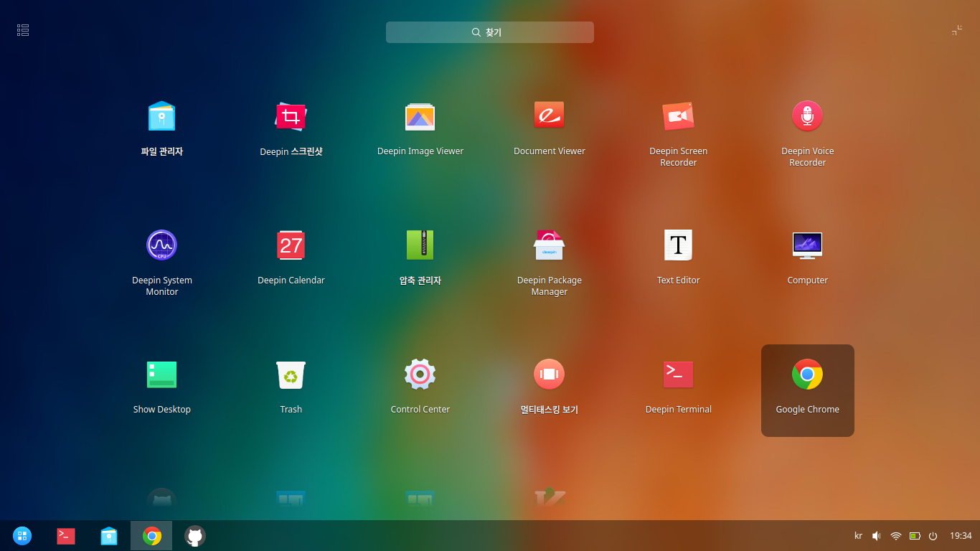980x551 pixels.
Task: Launch Deepin Package Manager
Action: click(549, 245)
